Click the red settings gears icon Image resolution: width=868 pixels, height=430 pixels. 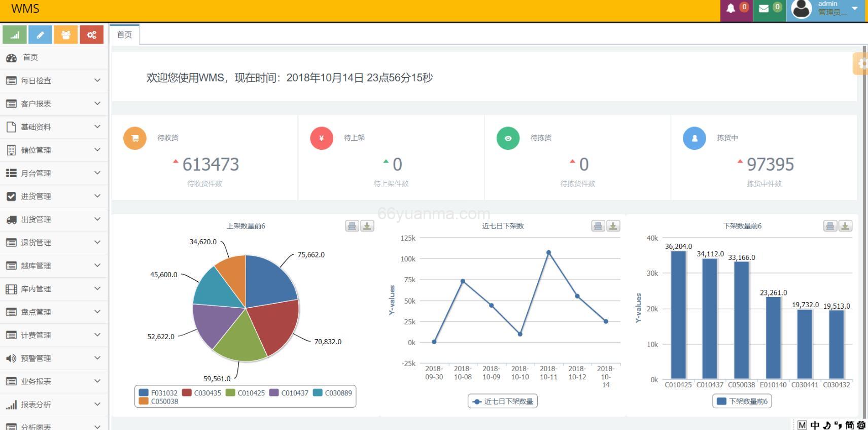tap(92, 35)
